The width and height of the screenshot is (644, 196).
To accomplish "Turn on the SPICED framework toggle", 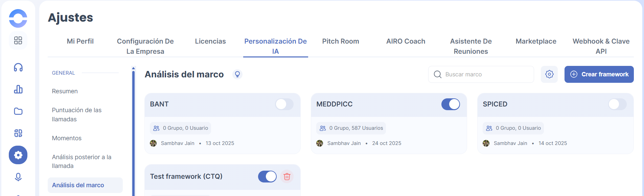I will pos(617,104).
